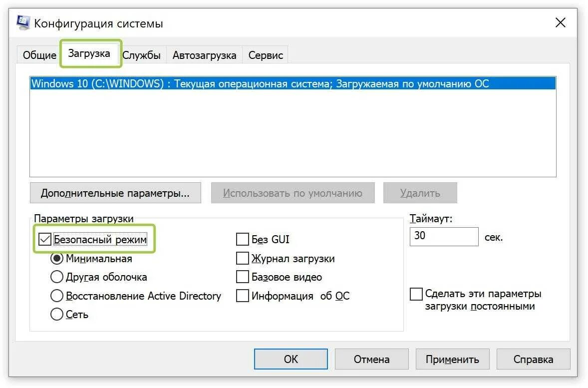
Task: Select Восстановление Active Directory option
Action: coord(56,296)
